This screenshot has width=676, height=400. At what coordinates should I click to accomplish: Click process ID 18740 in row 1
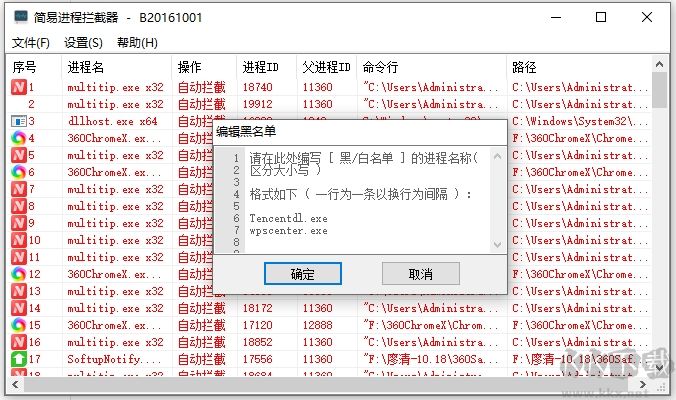[257, 87]
